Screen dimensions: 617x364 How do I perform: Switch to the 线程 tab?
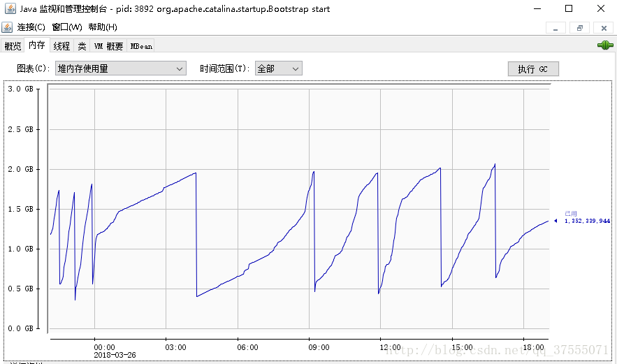click(x=61, y=46)
